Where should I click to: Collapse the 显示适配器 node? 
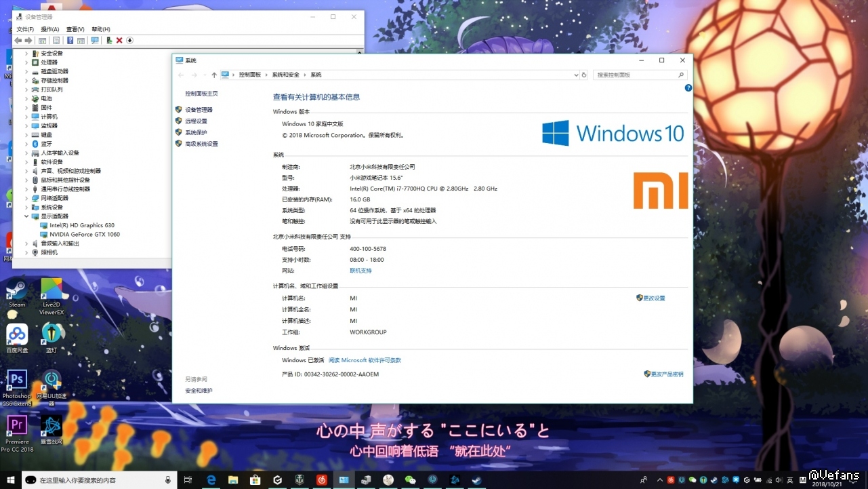point(26,216)
